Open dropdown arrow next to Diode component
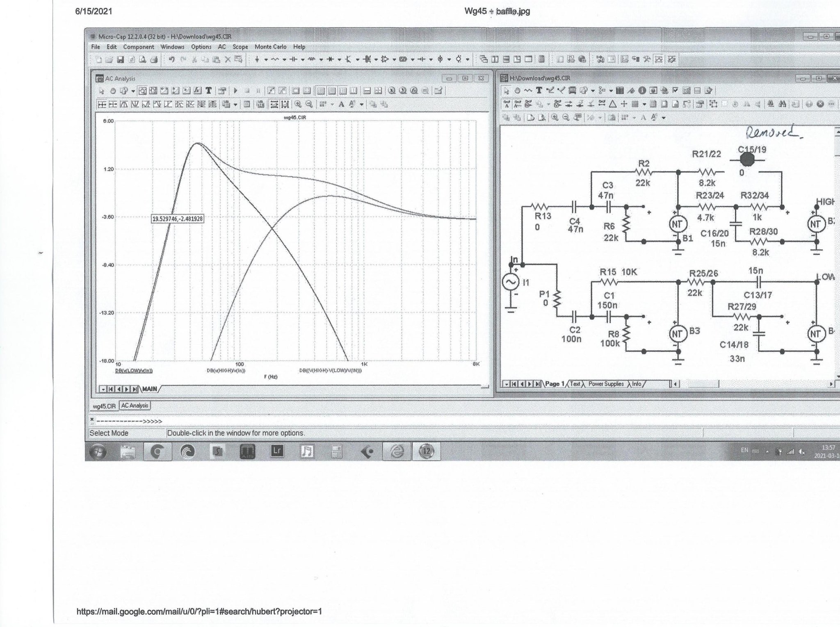 (x=340, y=59)
